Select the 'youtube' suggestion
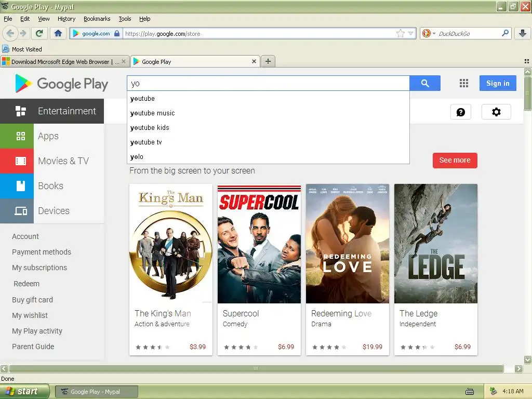The image size is (532, 399). pyautogui.click(x=268, y=98)
